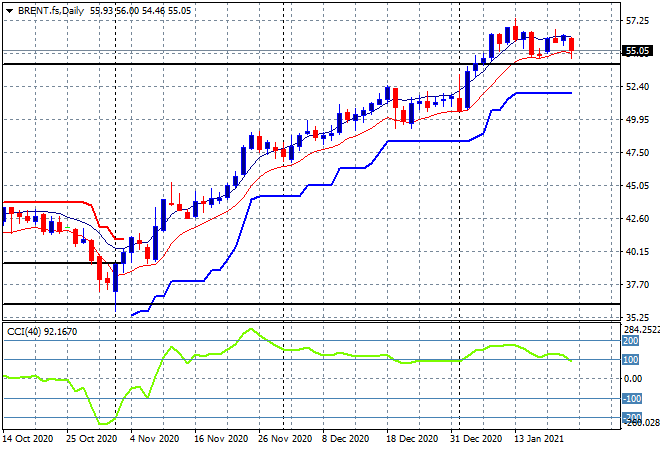Click the 13 Jan 2021 date label
The width and height of the screenshot is (660, 450).
coord(539,439)
